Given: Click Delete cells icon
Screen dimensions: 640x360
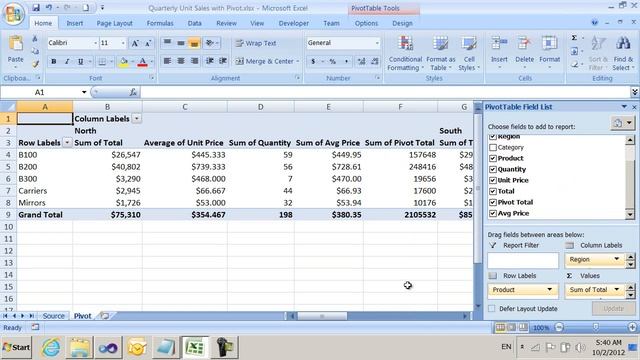Looking at the screenshot, I should [524, 43].
